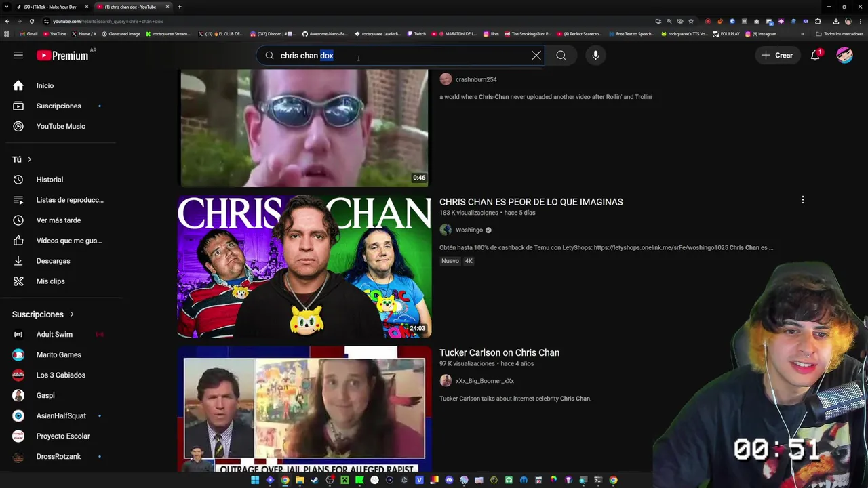This screenshot has width=868, height=488.
Task: Click the YouTube Premium logo
Action: click(x=62, y=56)
